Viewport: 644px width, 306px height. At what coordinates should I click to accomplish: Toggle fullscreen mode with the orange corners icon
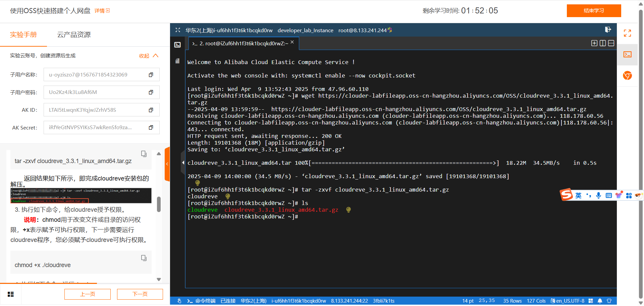pyautogui.click(x=627, y=33)
